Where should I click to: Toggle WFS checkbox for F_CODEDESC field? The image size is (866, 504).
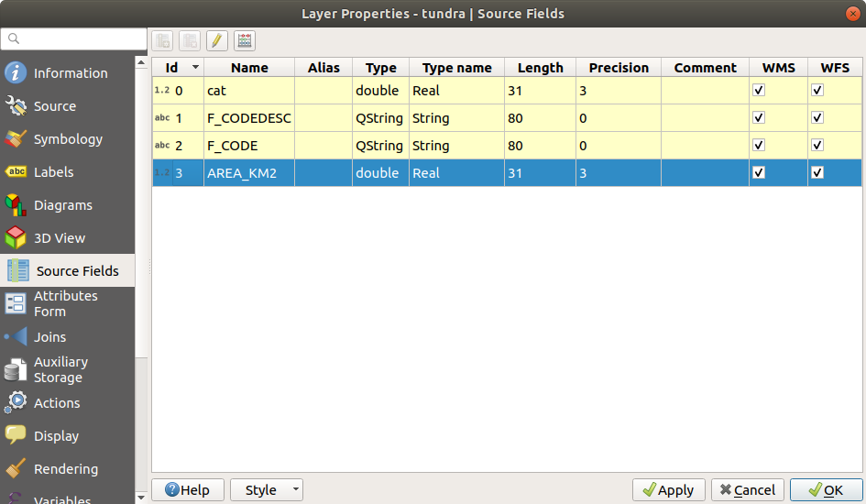tap(817, 117)
